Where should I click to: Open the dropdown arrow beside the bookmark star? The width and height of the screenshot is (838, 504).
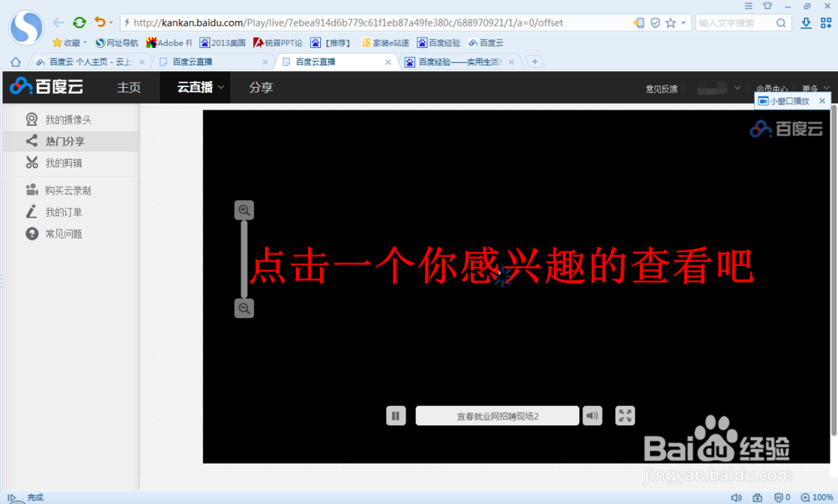pyautogui.click(x=683, y=23)
